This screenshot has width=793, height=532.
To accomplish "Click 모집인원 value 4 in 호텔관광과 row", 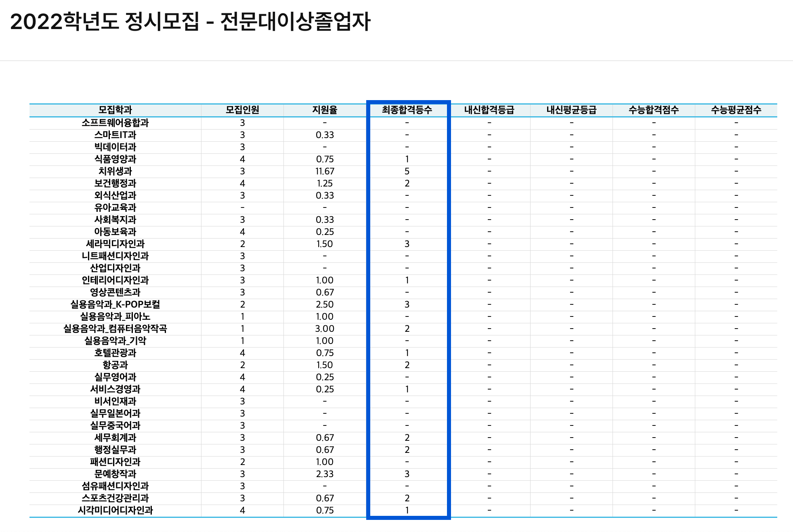I will [242, 353].
